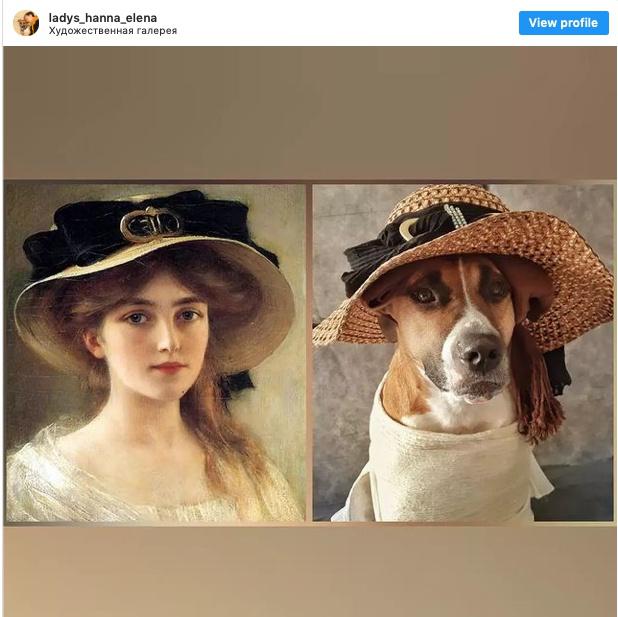
Task: Open the ladys_hanna_elena username link
Action: (x=102, y=18)
